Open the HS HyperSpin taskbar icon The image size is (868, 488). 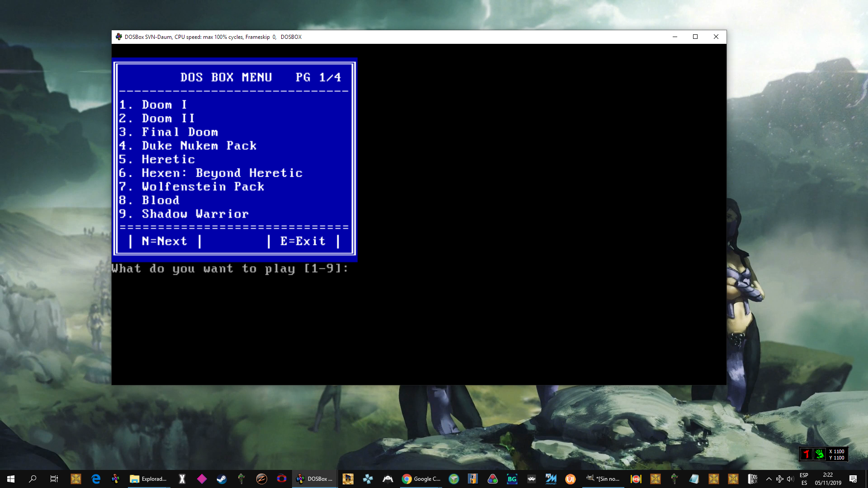(636, 479)
